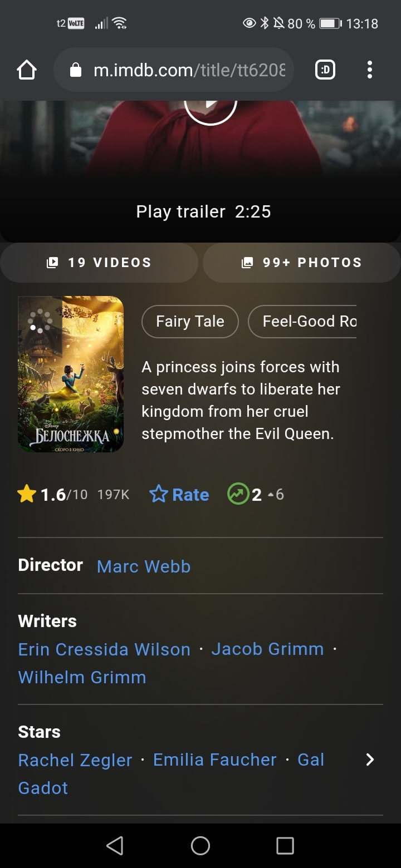Open Jacob Grimm's writer page
Image resolution: width=401 pixels, height=868 pixels.
point(267,649)
